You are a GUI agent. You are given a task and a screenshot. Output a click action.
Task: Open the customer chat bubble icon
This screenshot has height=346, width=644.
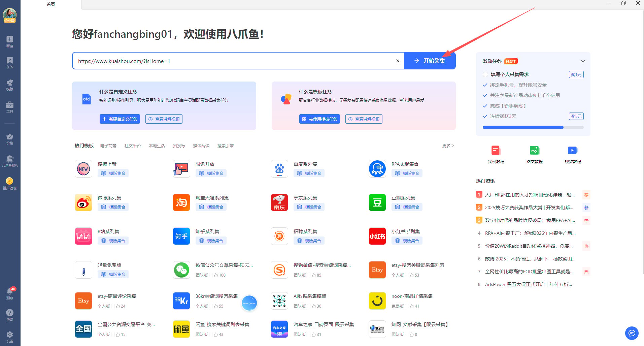click(632, 333)
